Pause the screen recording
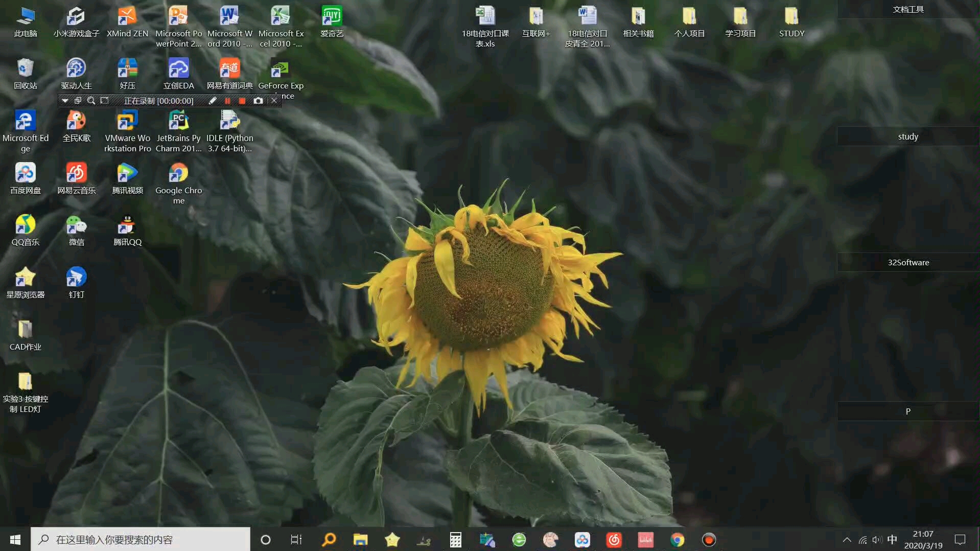Screen dimensions: 980x551 tap(227, 101)
